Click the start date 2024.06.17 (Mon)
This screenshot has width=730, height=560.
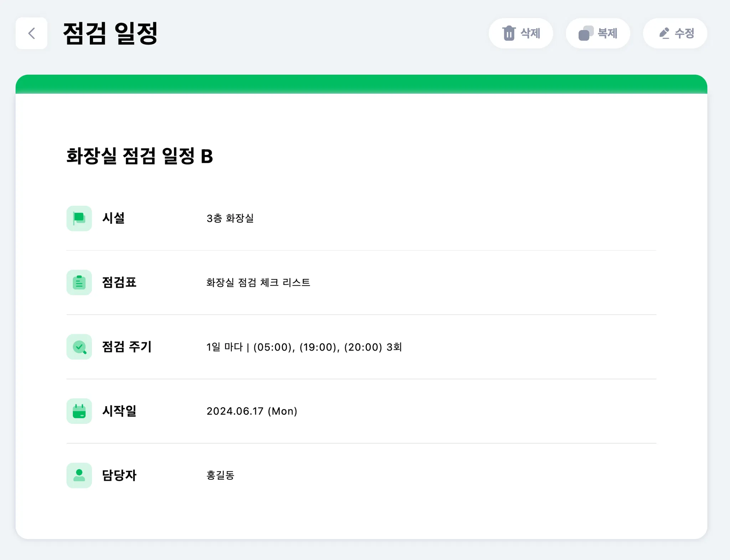pyautogui.click(x=252, y=411)
